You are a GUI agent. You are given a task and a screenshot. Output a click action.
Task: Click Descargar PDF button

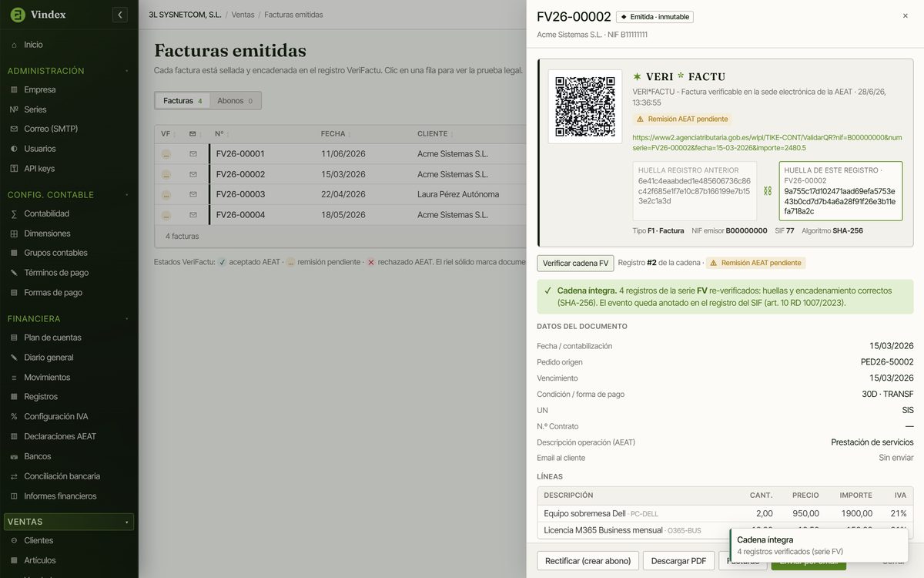pyautogui.click(x=678, y=561)
